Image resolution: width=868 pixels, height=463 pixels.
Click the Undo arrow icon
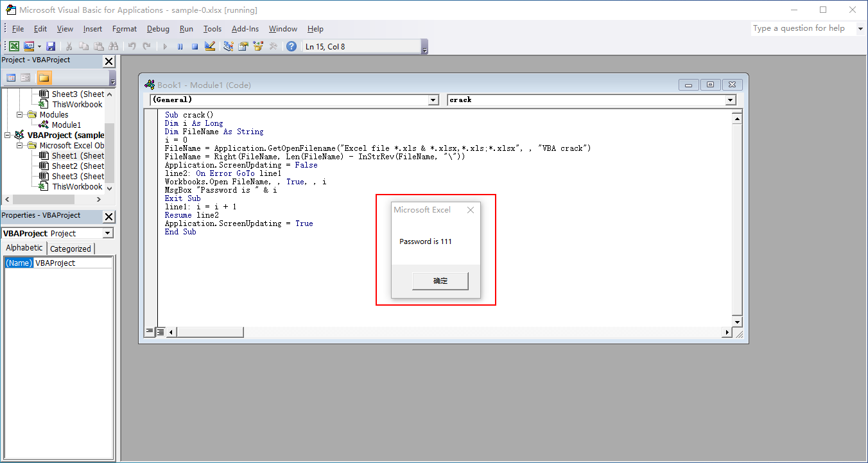tap(132, 46)
